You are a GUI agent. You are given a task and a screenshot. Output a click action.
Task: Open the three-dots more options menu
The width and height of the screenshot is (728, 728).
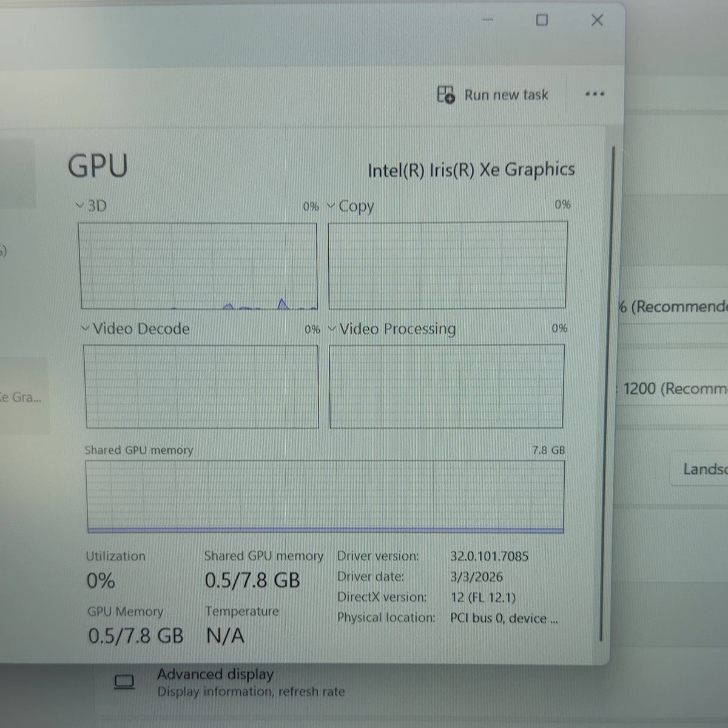[595, 94]
